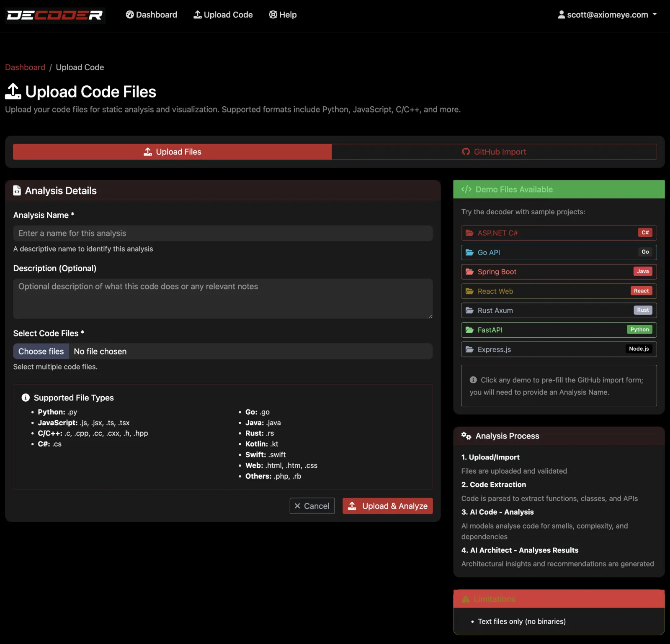Select the Spring Boot demo project
670x644 pixels.
[x=559, y=272]
